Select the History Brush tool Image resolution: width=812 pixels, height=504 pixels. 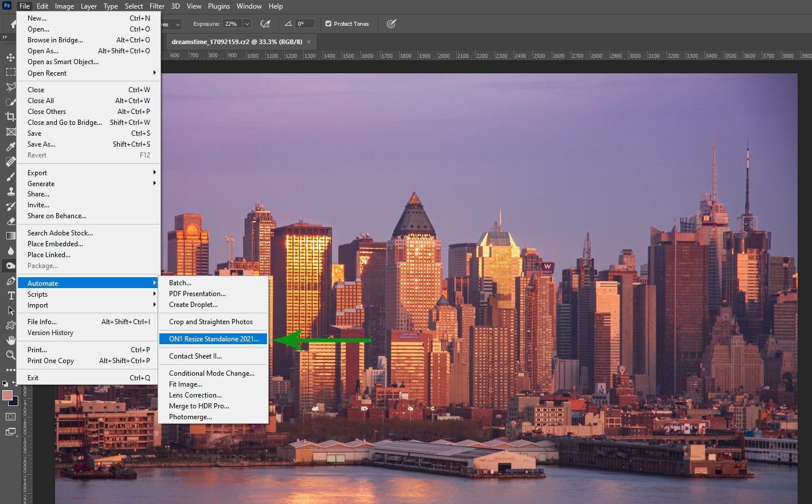point(10,206)
